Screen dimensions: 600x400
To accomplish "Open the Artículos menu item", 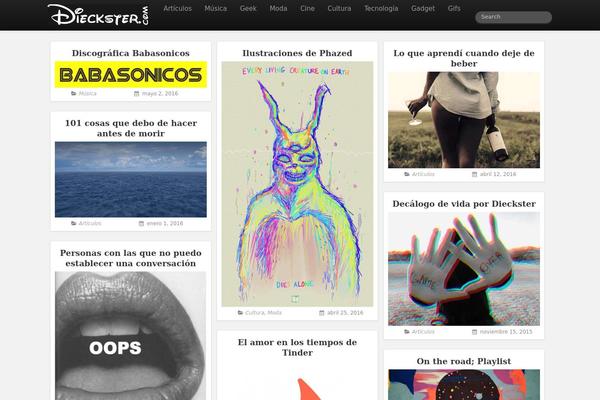I will [178, 8].
